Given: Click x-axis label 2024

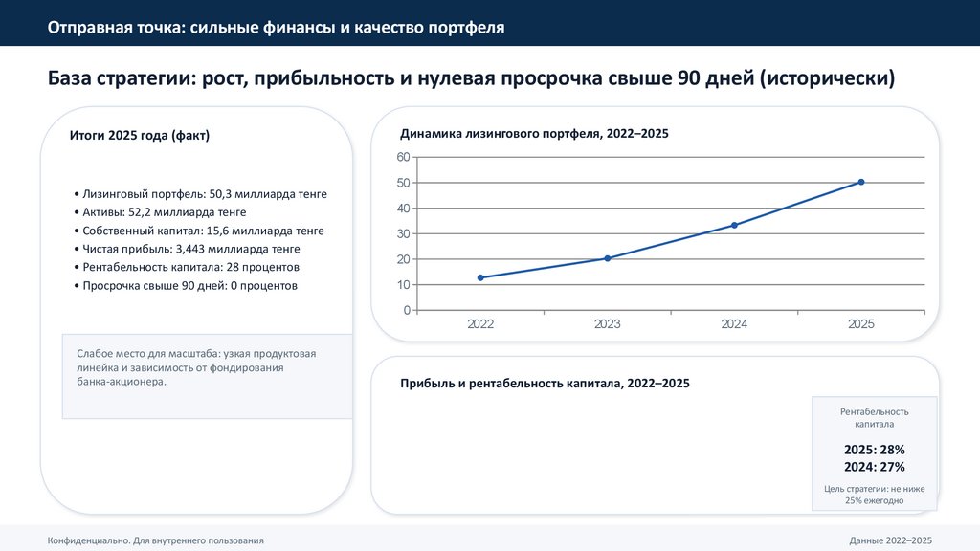Looking at the screenshot, I should click(734, 323).
